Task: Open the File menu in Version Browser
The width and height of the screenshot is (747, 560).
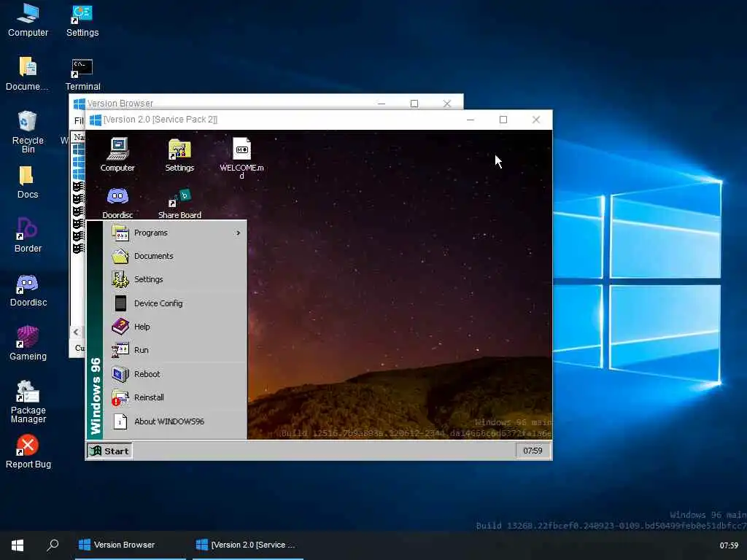Action: click(x=79, y=121)
